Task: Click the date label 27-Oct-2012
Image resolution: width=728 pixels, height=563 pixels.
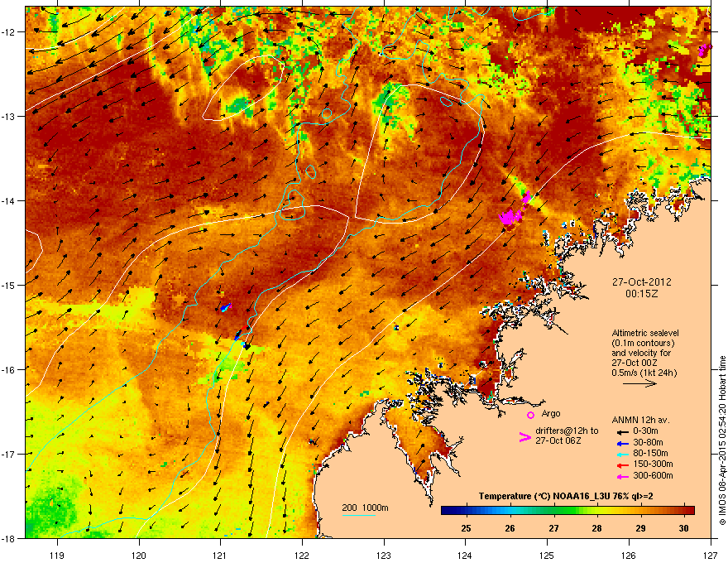Action: coord(641,282)
